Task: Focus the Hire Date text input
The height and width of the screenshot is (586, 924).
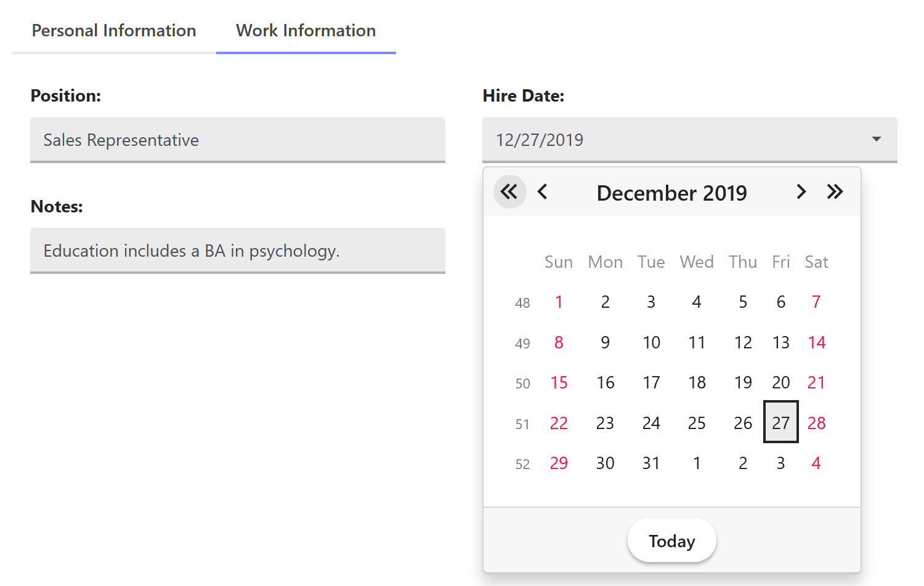Action: pos(671,140)
